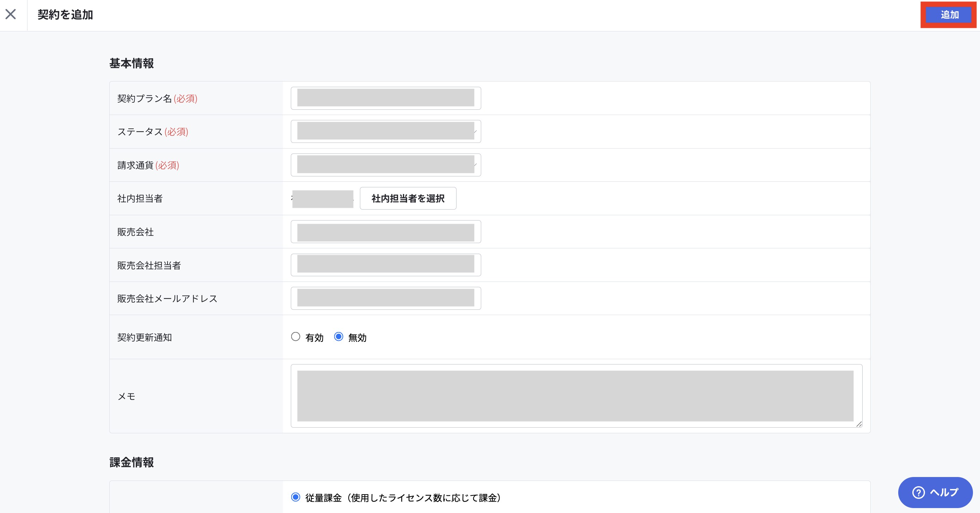This screenshot has width=980, height=513.
Task: Click the 契約更新通知 label
Action: pyautogui.click(x=145, y=337)
